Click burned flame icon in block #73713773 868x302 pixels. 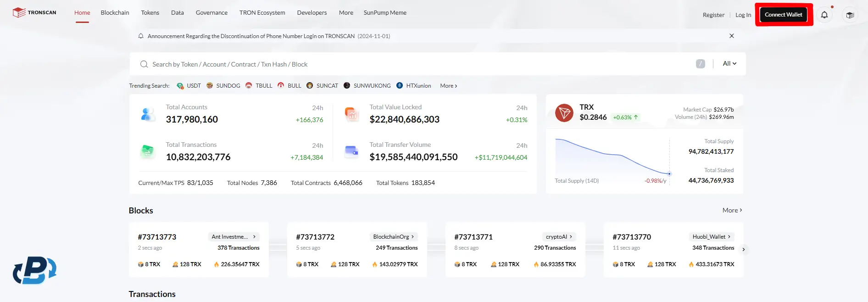[217, 264]
